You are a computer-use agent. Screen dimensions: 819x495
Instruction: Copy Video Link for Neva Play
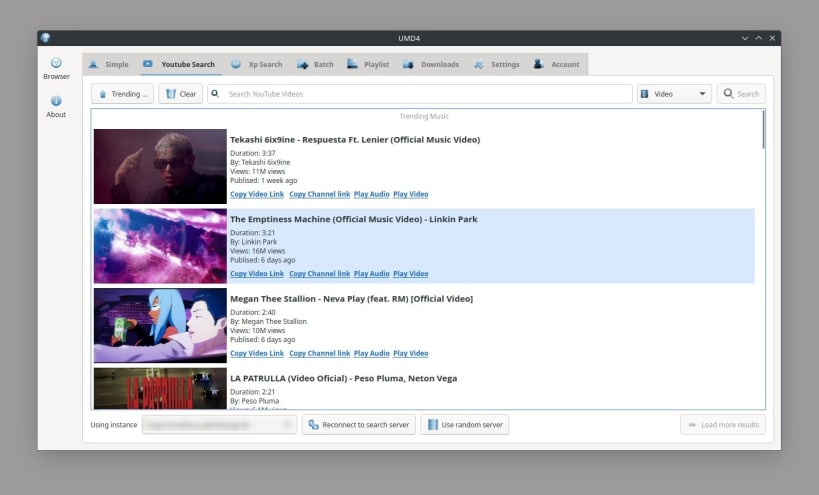[x=257, y=353]
